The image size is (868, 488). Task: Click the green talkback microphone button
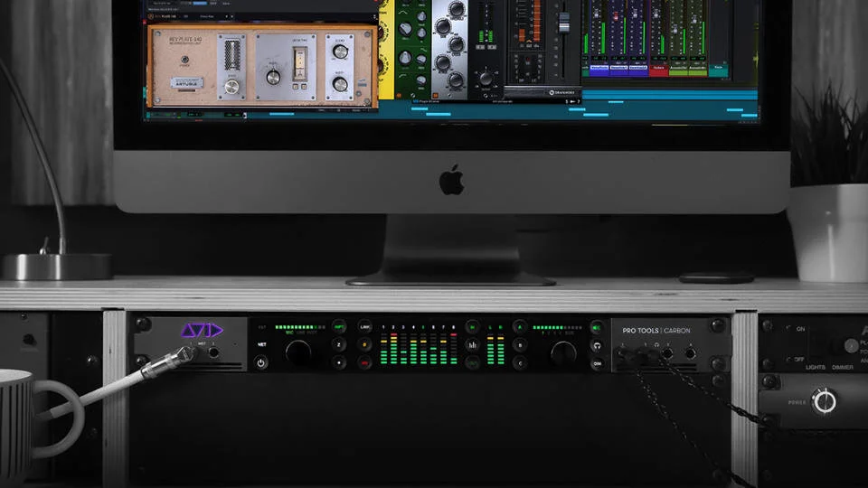coord(597,328)
